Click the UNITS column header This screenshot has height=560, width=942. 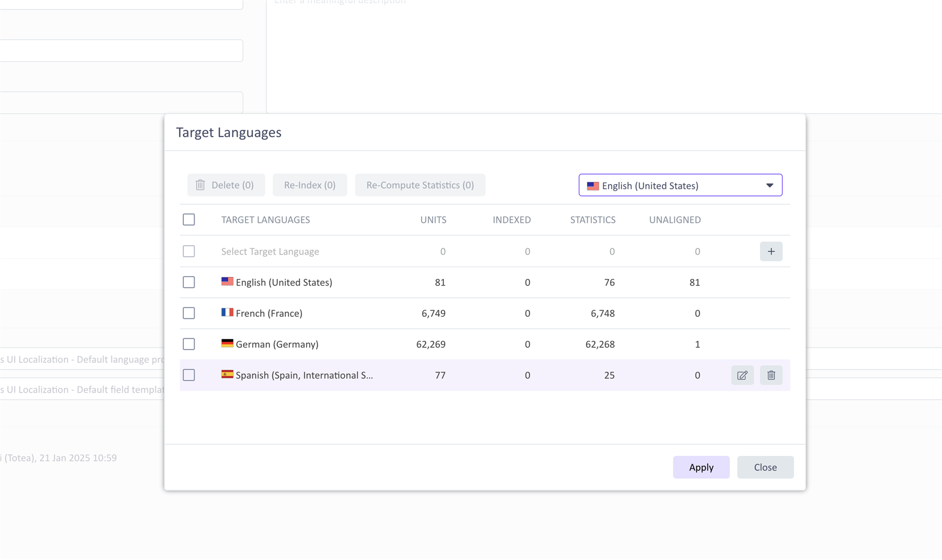(433, 220)
